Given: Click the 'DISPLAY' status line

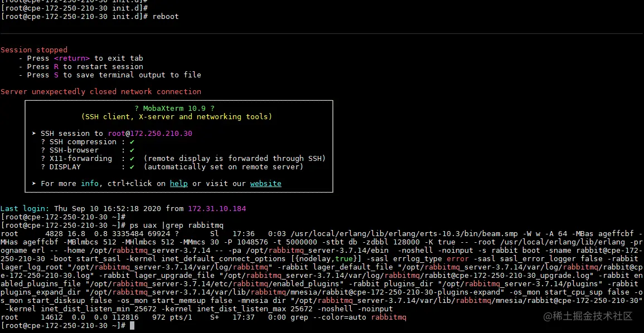Looking at the screenshot, I should coord(172,167).
